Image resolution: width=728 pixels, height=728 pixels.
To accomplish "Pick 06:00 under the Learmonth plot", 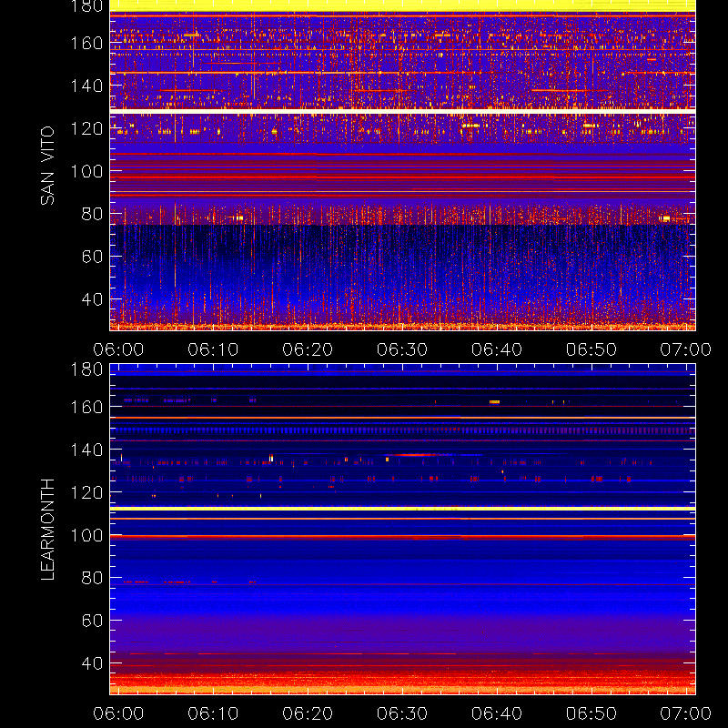I will 118,713.
